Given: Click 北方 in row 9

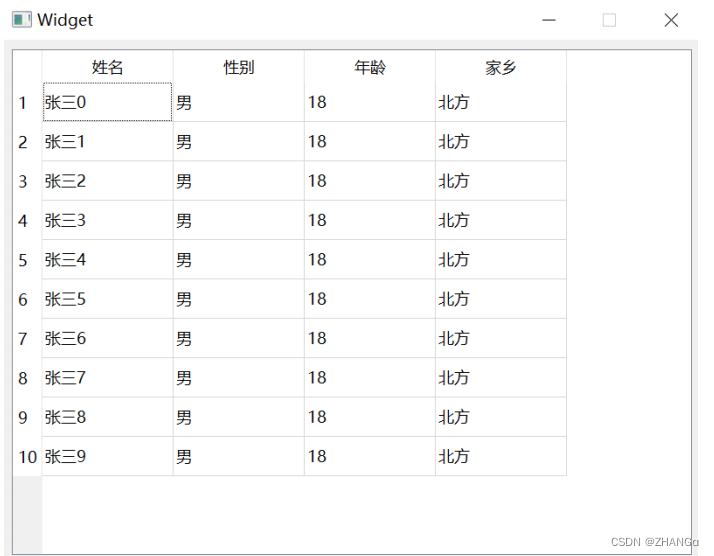Looking at the screenshot, I should click(x=501, y=417).
